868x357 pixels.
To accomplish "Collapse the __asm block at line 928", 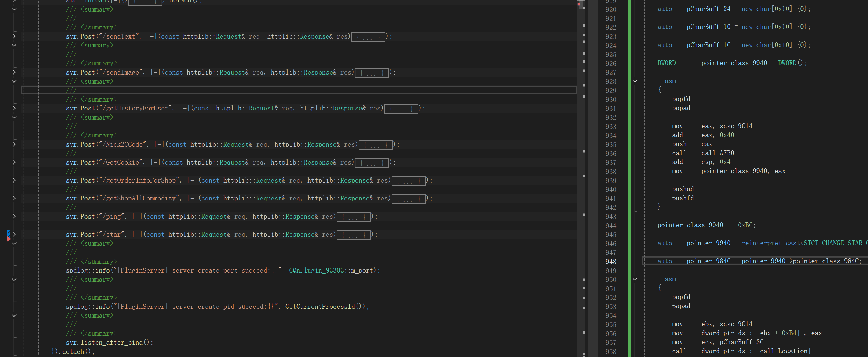I will pyautogui.click(x=635, y=81).
